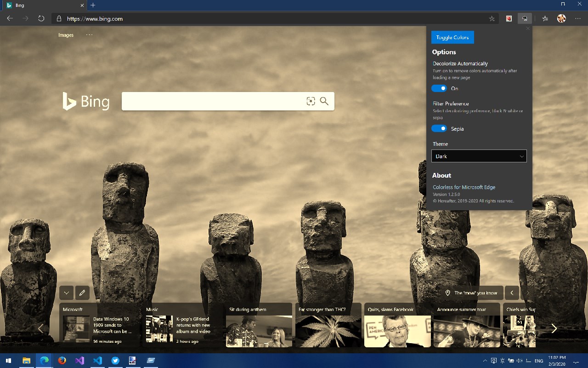This screenshot has height=368, width=588.
Task: Launch Visual Studio Code from taskbar
Action: point(97,361)
